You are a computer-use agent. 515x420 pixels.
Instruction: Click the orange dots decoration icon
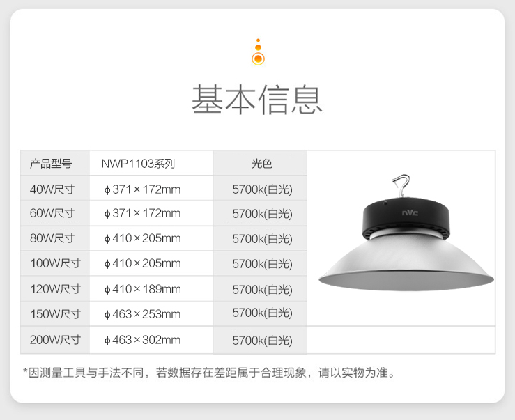(x=258, y=52)
